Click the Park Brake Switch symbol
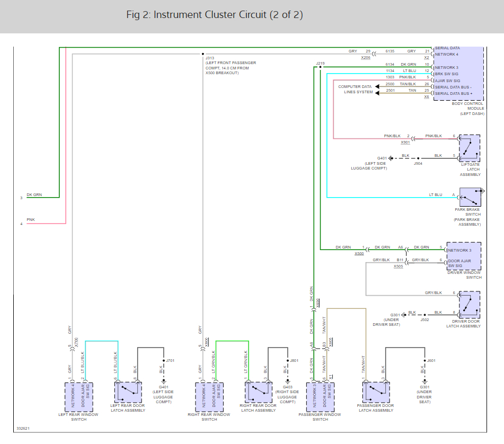Screen dimensions: 504x444 pyautogui.click(x=470, y=197)
